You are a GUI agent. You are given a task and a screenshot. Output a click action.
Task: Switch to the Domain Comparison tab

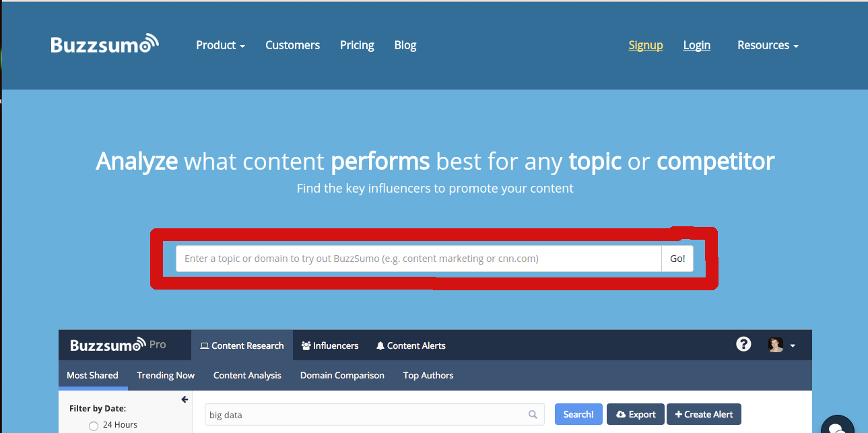click(x=342, y=375)
